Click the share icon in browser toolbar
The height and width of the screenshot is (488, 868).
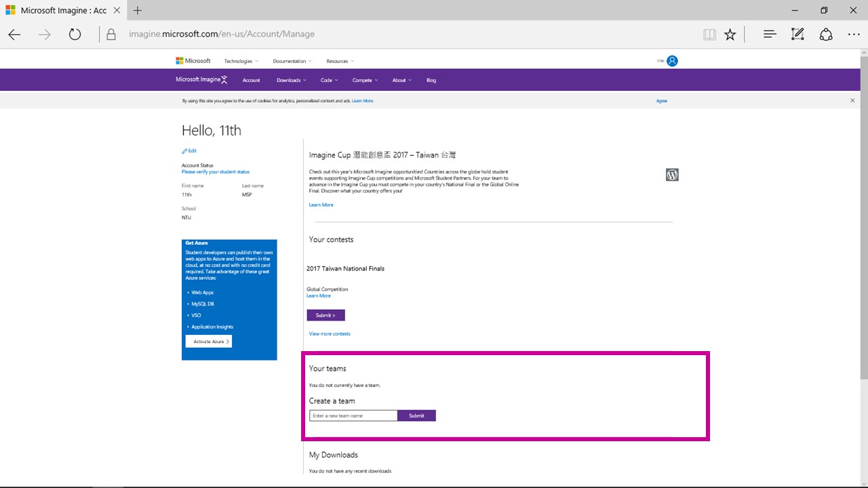826,35
